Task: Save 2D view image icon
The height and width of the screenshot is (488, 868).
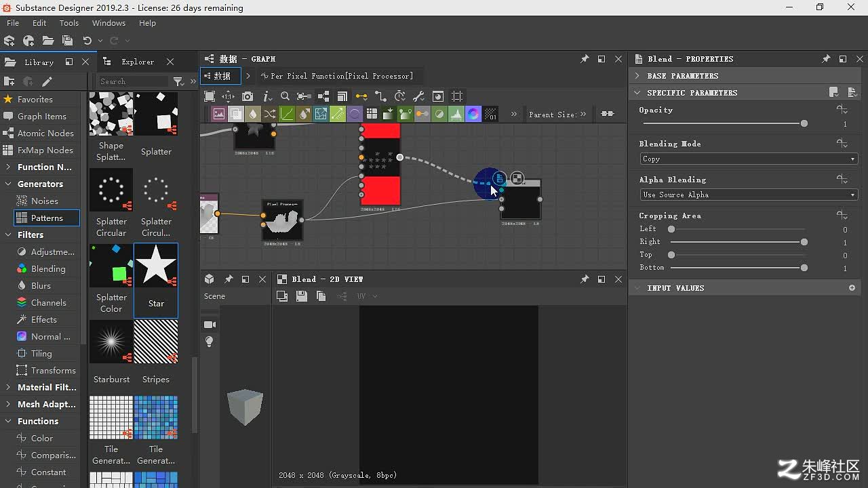Action: [302, 296]
